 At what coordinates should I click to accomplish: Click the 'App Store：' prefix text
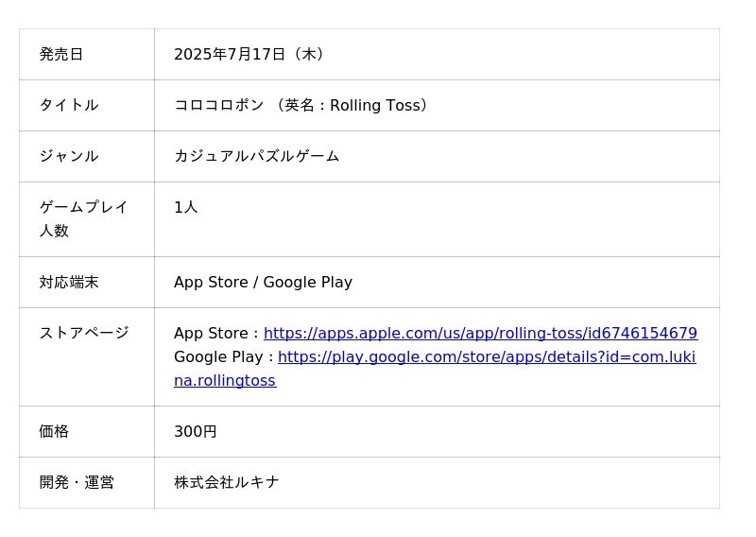tap(217, 334)
